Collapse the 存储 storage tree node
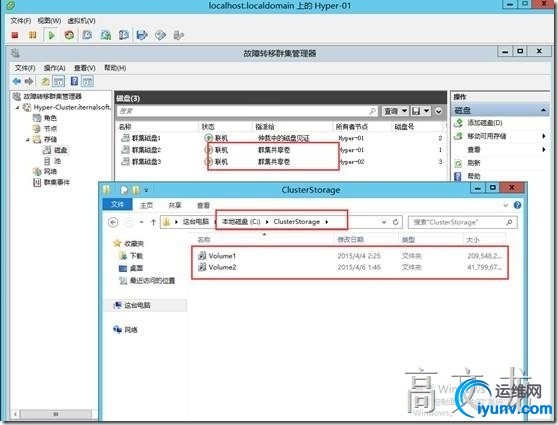This screenshot has height=425, width=558. pyautogui.click(x=28, y=140)
